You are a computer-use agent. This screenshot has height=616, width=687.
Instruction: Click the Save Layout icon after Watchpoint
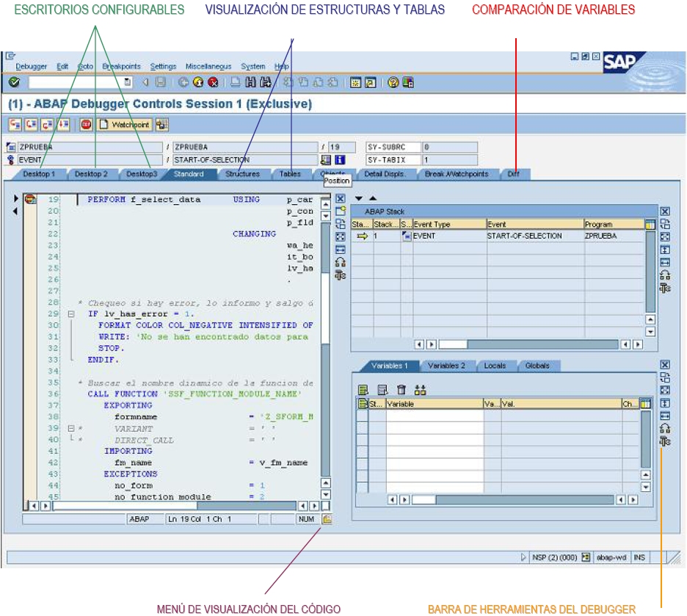point(161,125)
